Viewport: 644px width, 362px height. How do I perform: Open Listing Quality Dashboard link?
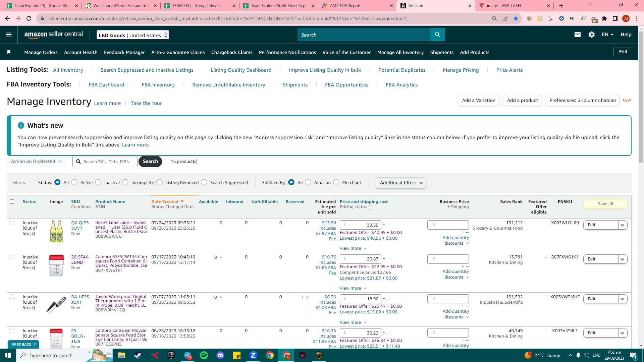tap(241, 70)
